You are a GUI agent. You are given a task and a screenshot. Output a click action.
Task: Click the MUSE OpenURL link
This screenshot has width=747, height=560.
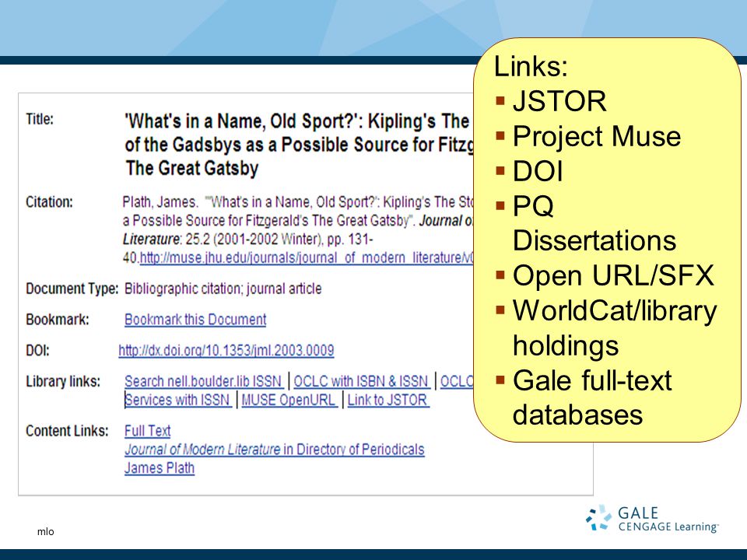point(289,400)
